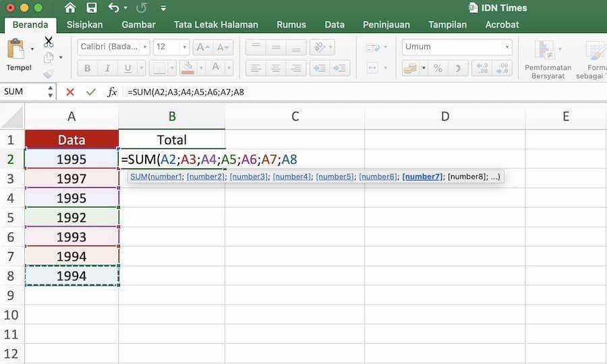
Task: Open the Tempel paste options arrow
Action: [32, 49]
